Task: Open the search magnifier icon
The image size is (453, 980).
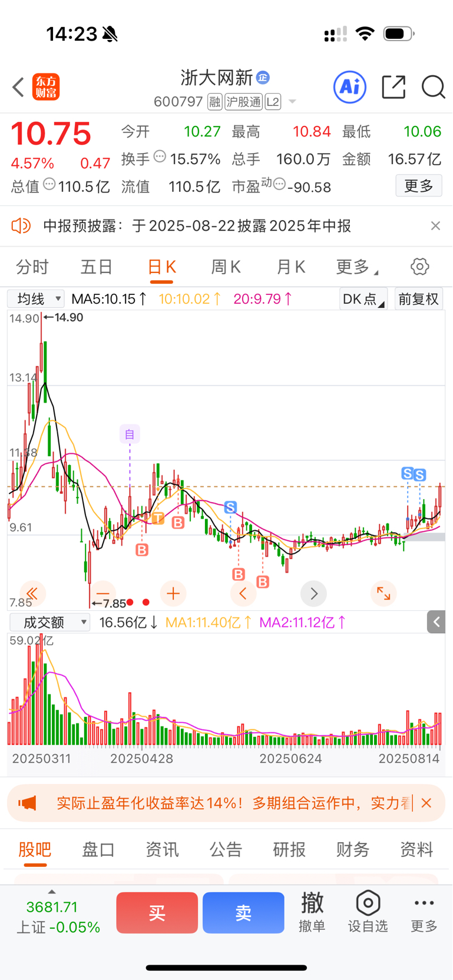Action: coord(433,87)
